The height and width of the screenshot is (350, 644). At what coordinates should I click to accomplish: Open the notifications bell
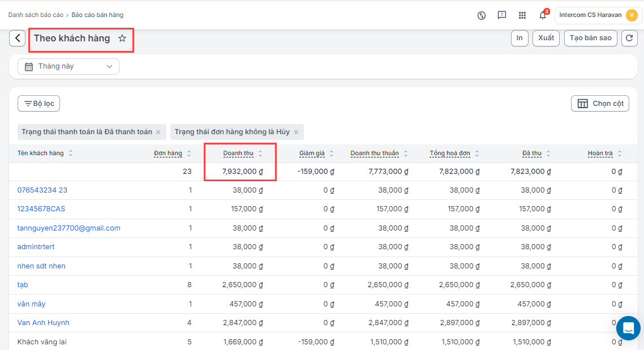[x=542, y=15]
